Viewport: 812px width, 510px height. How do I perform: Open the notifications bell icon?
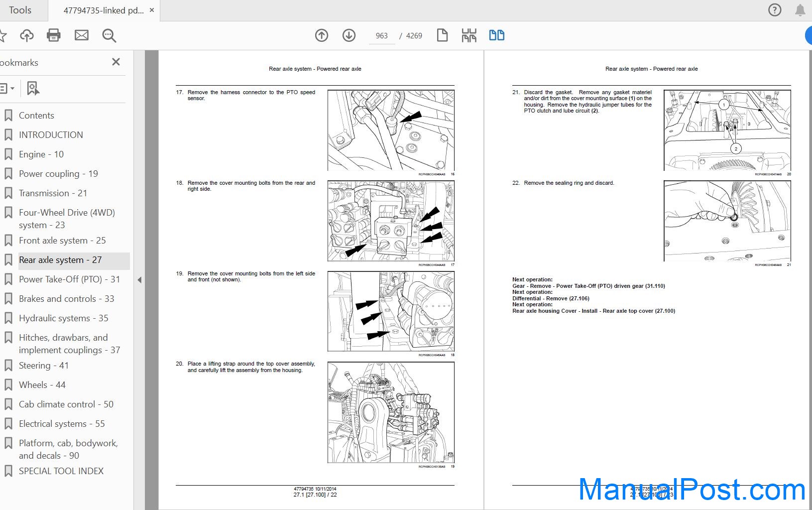[800, 10]
